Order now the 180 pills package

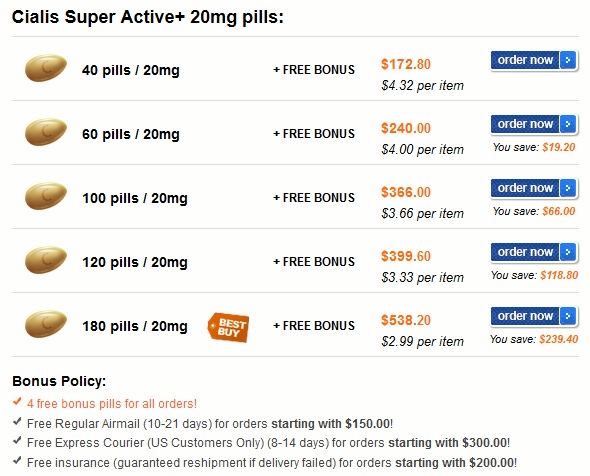tap(534, 316)
